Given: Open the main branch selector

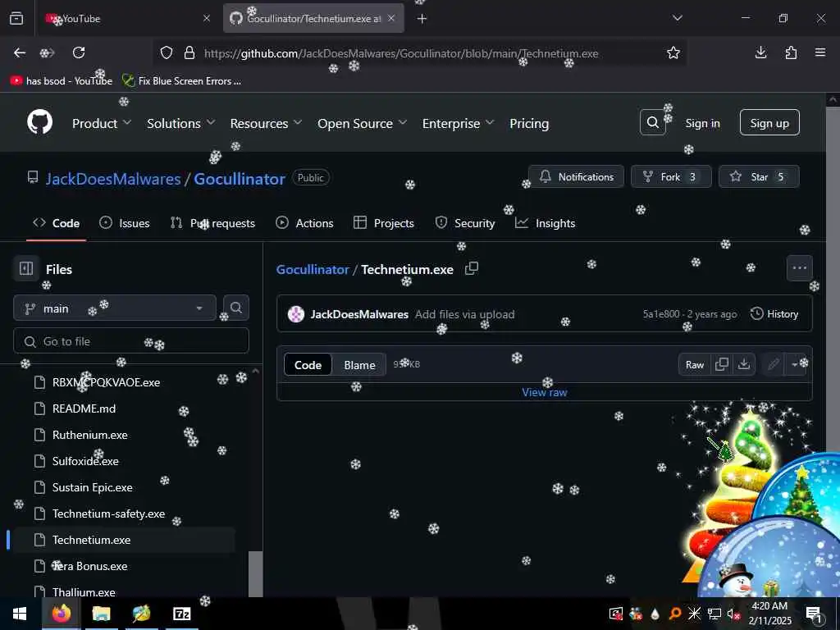Looking at the screenshot, I should click(115, 308).
